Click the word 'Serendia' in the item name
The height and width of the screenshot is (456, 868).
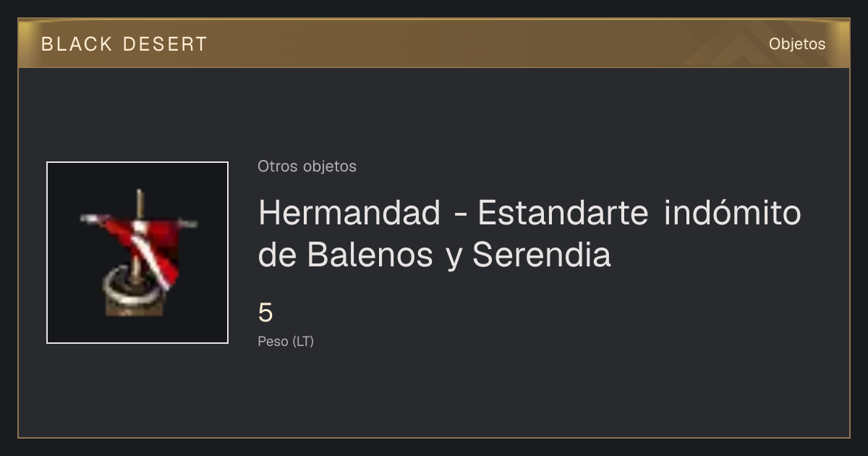(x=542, y=255)
